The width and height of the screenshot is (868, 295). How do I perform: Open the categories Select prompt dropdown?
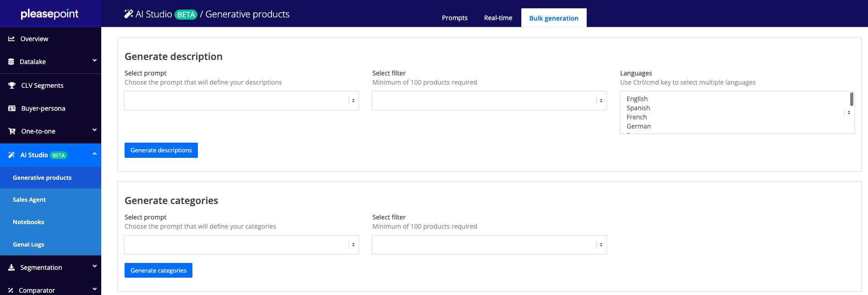pyautogui.click(x=241, y=245)
